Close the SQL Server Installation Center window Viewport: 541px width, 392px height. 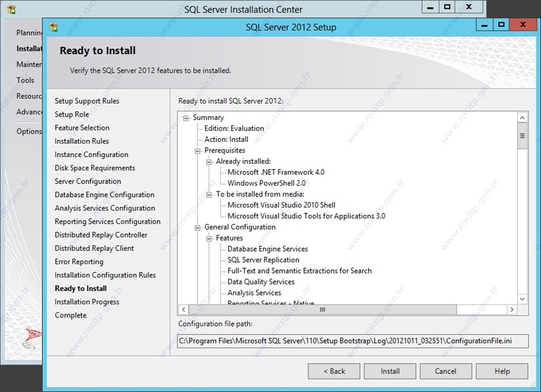(469, 7)
